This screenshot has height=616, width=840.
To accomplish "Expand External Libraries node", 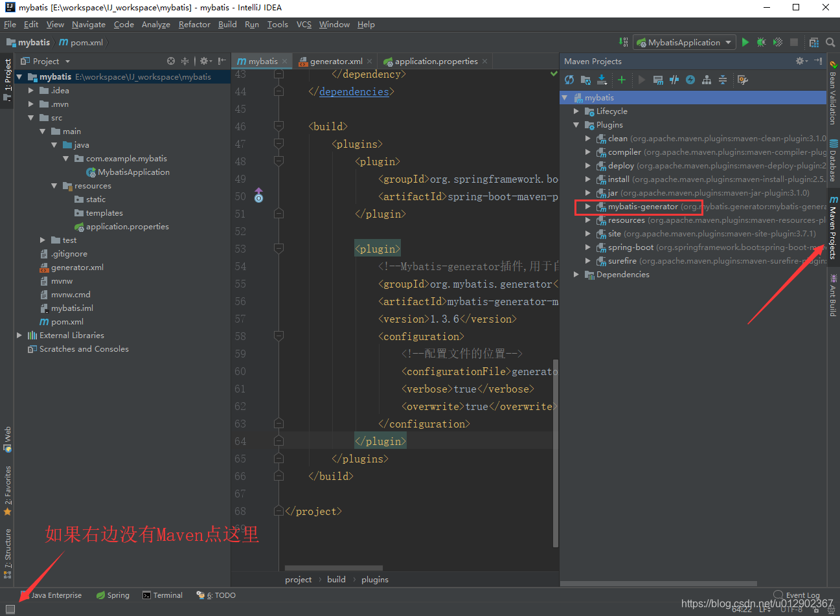I will pyautogui.click(x=19, y=336).
